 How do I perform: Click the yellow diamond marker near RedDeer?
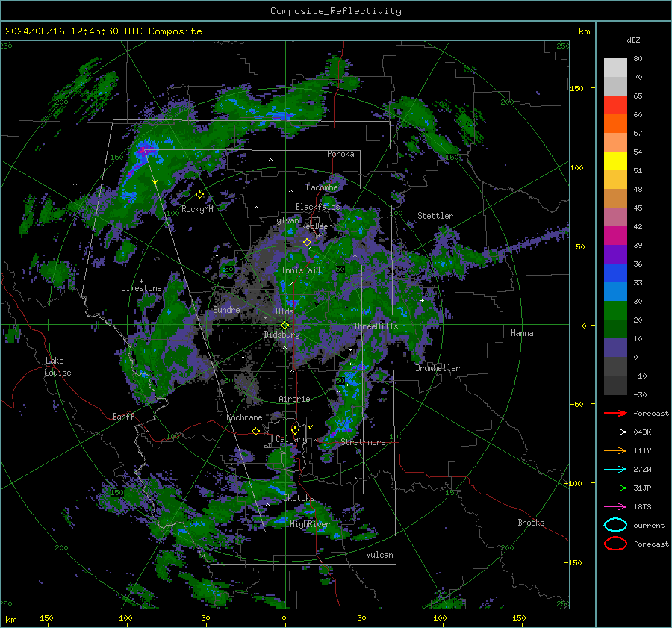click(308, 243)
